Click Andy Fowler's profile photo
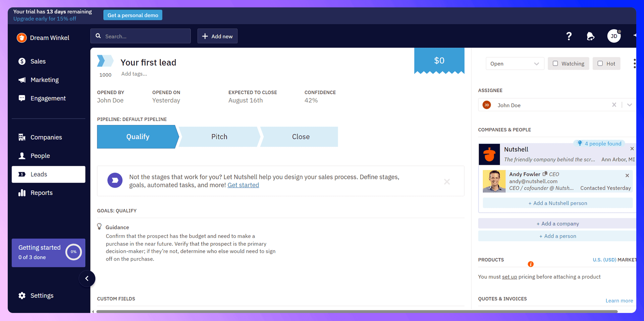This screenshot has height=321, width=644. (x=494, y=181)
